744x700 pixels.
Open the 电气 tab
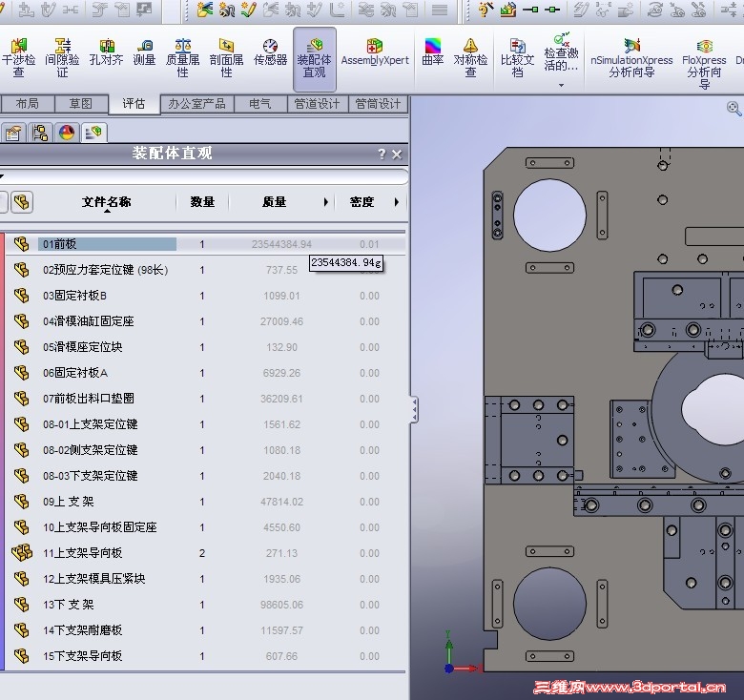pos(260,104)
